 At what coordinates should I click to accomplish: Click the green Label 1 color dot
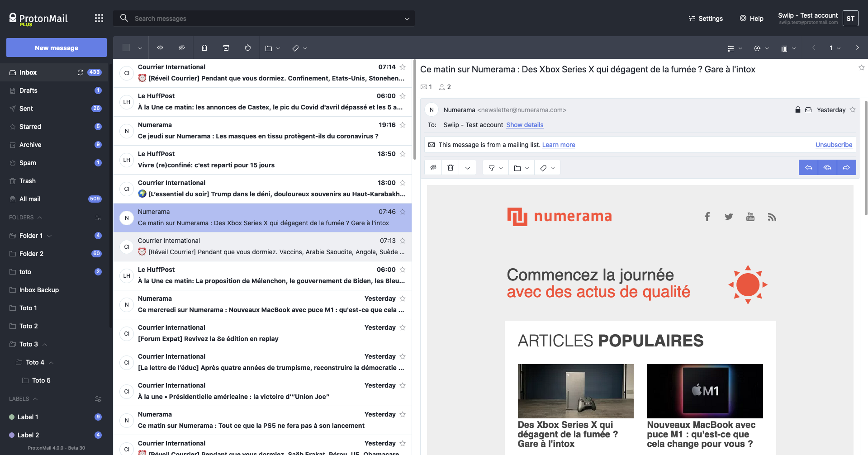click(12, 417)
